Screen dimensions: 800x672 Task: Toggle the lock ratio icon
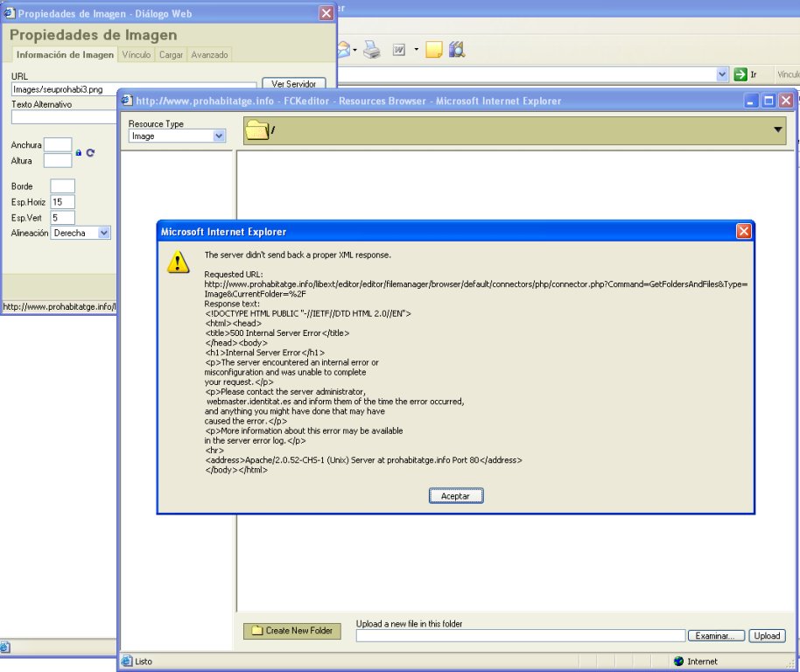pyautogui.click(x=79, y=152)
